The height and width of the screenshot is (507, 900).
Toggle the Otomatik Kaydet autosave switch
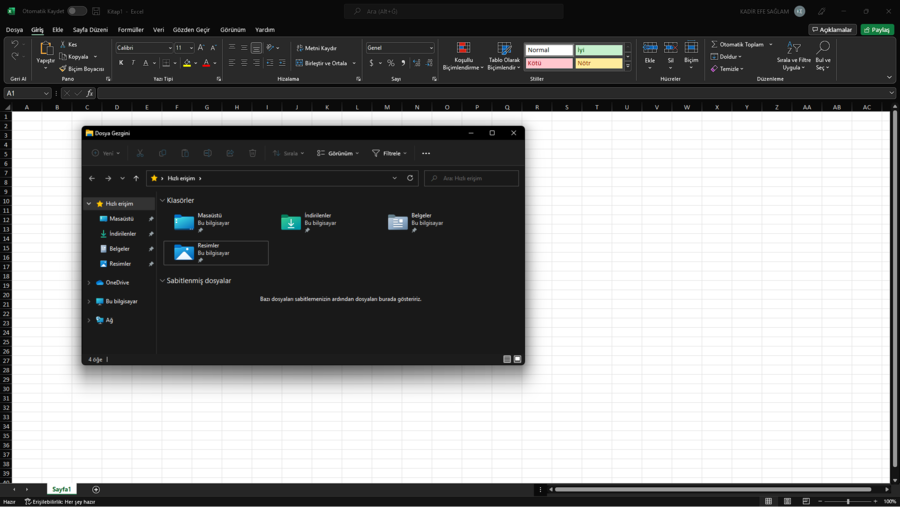coord(76,11)
